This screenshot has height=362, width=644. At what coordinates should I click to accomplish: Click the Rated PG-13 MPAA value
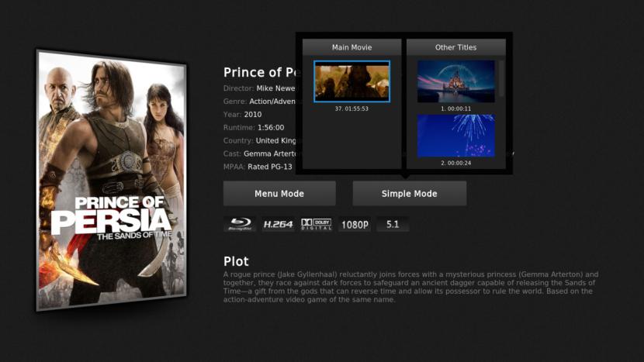click(x=270, y=167)
